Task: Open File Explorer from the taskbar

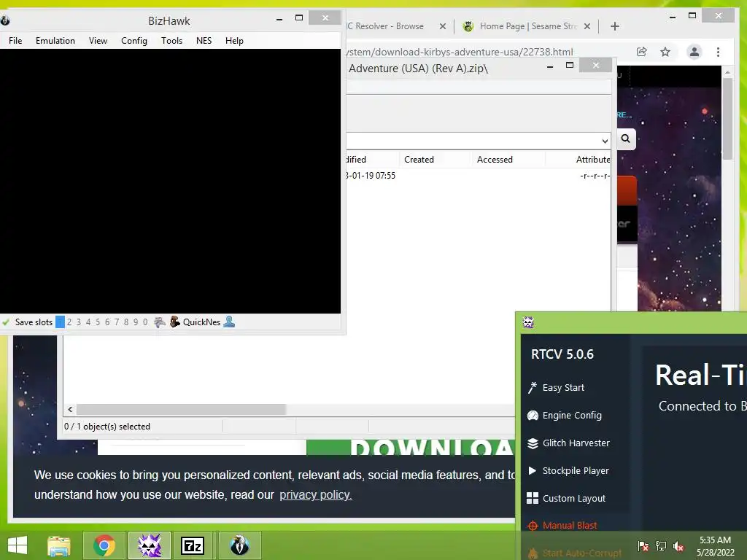Action: [59, 545]
